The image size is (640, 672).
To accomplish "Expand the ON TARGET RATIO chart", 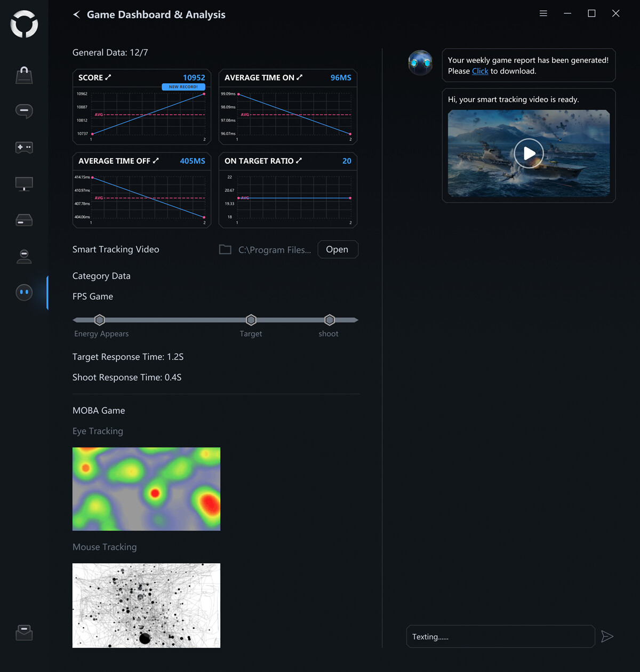I will pyautogui.click(x=299, y=161).
